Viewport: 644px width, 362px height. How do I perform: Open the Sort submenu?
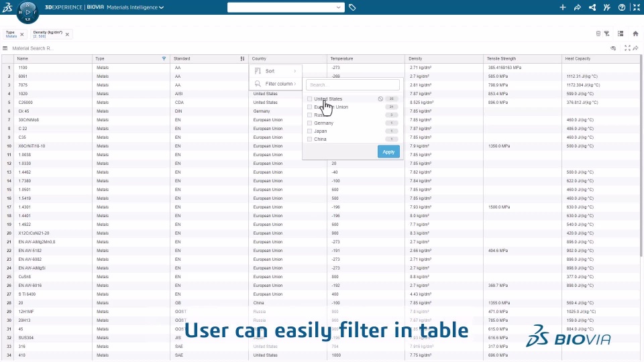[x=275, y=71]
